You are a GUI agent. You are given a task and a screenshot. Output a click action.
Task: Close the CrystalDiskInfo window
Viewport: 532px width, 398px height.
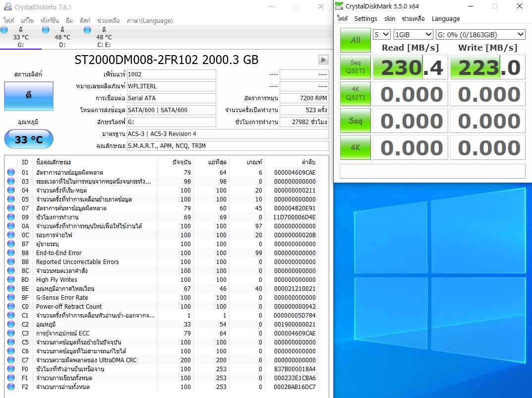[321, 6]
